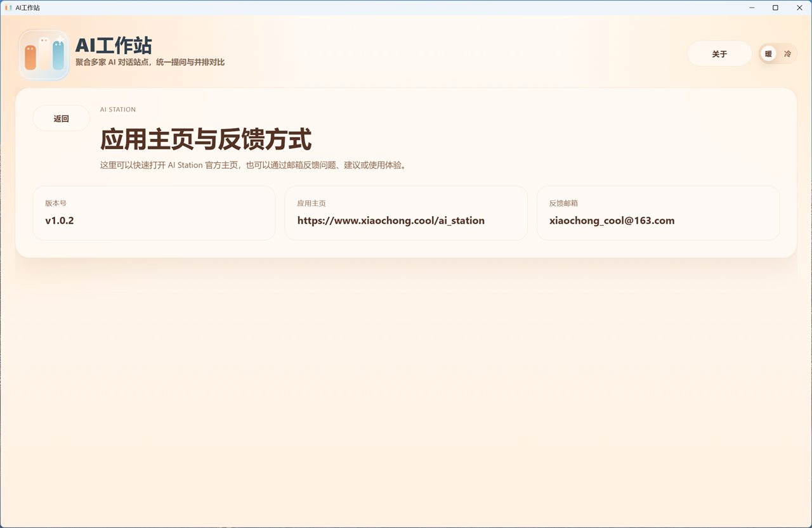
Task: Click the 应用主页与反馈方式 heading
Action: pyautogui.click(x=205, y=139)
